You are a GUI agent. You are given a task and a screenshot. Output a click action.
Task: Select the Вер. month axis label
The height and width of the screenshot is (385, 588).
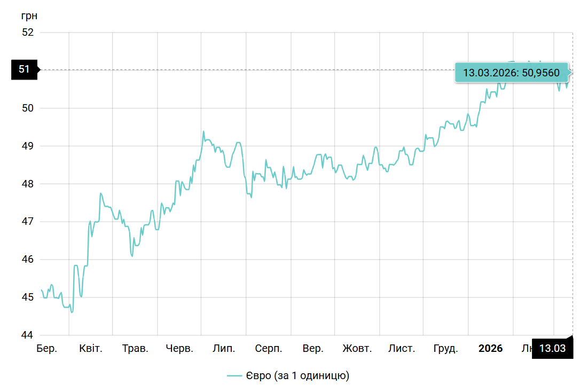tap(312, 349)
